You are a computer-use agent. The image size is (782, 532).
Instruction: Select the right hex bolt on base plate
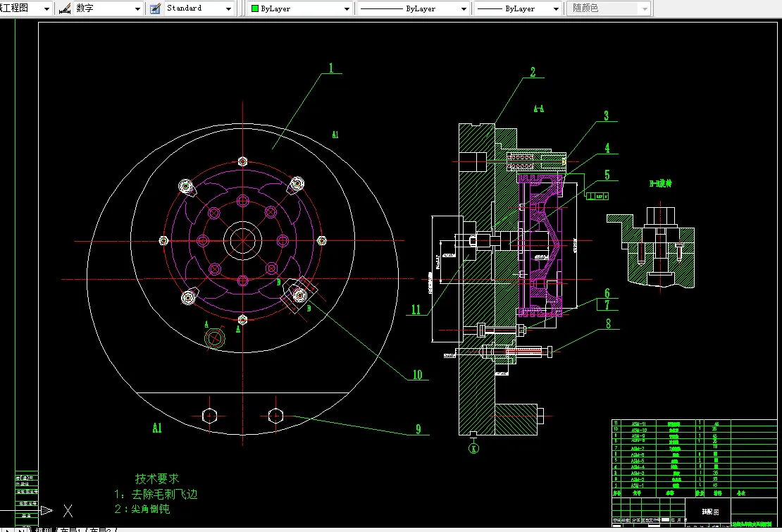pos(275,415)
